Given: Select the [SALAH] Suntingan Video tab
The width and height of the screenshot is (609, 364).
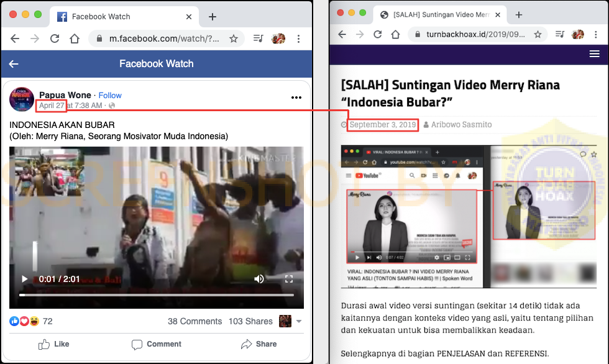Looking at the screenshot, I should (x=439, y=15).
